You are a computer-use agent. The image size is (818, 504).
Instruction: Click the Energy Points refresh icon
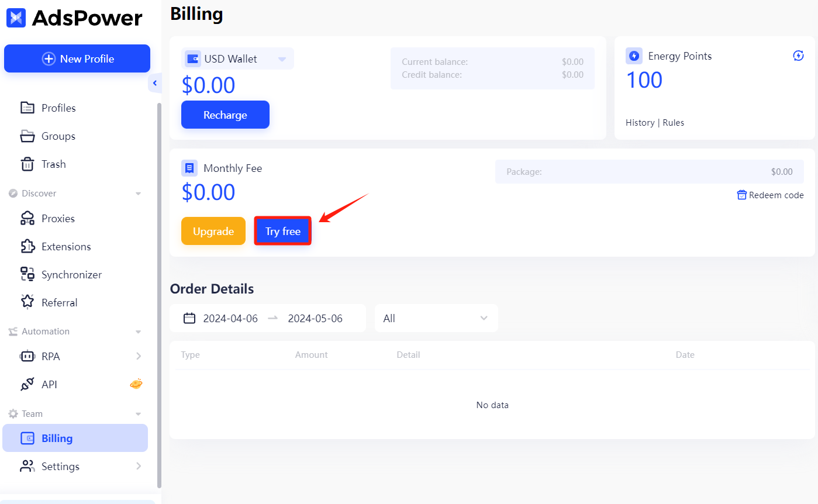tap(798, 55)
